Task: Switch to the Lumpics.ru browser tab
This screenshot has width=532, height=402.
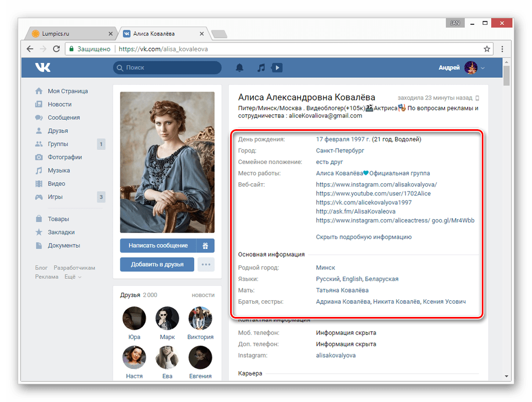Action: 72,34
